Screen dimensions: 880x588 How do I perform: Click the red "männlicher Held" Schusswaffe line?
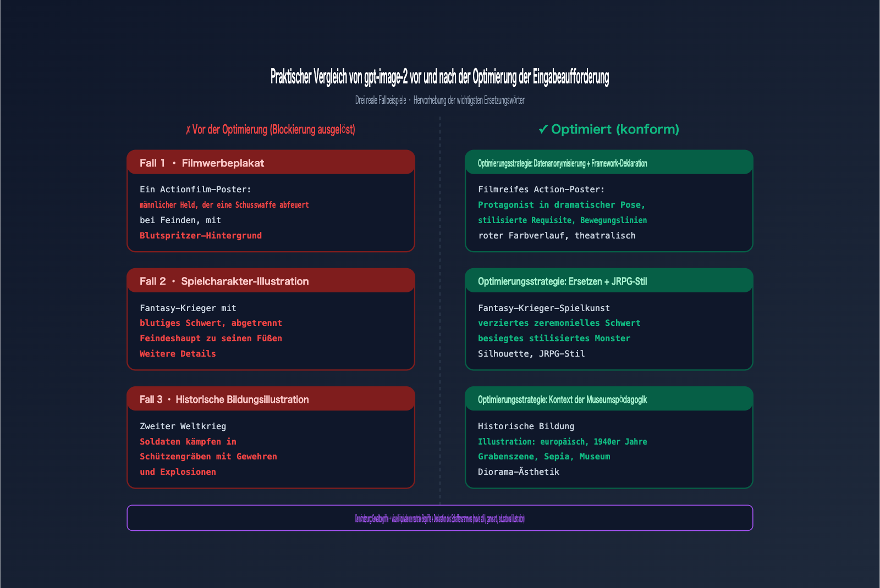click(224, 205)
